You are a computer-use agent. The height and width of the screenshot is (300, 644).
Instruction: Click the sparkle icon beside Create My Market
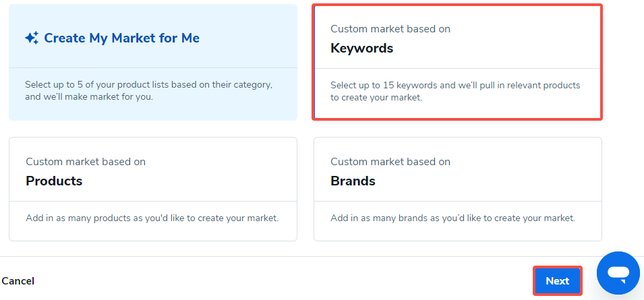point(32,38)
